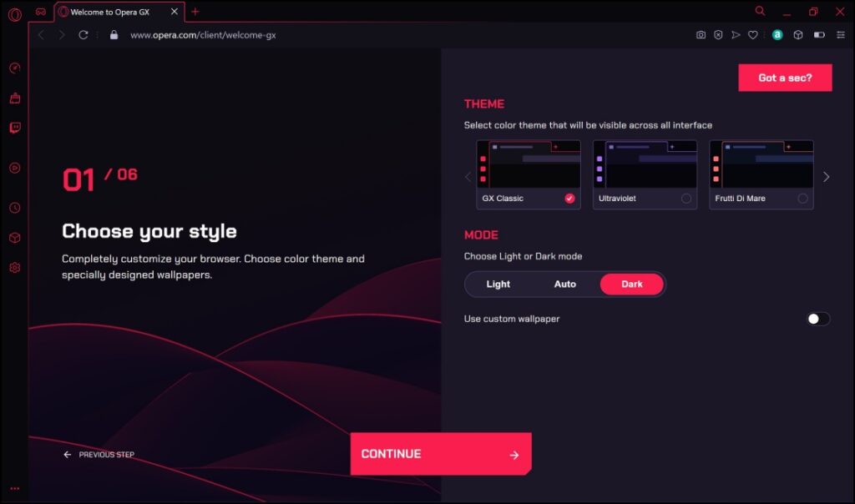The width and height of the screenshot is (855, 504).
Task: Open Twitch panel in sidebar
Action: coord(15,128)
